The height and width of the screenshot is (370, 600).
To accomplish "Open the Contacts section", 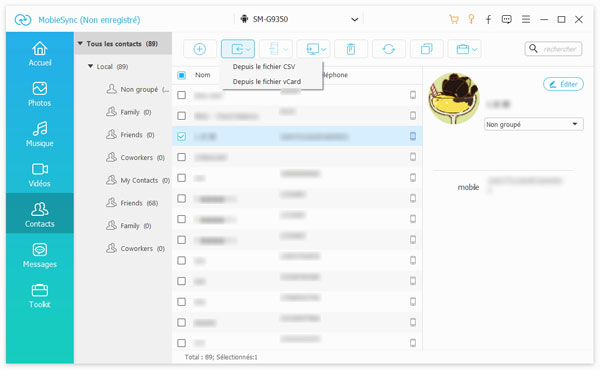I will pyautogui.click(x=40, y=214).
